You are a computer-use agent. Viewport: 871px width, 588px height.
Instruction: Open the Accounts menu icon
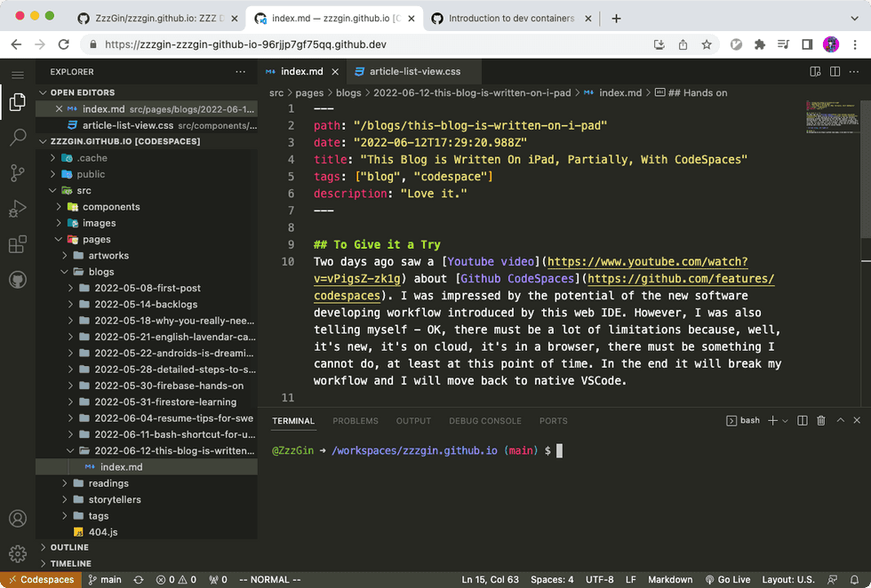(x=17, y=519)
